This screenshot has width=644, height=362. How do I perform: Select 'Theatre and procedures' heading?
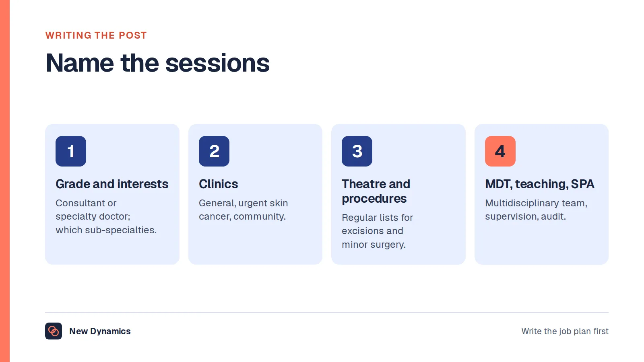point(376,191)
